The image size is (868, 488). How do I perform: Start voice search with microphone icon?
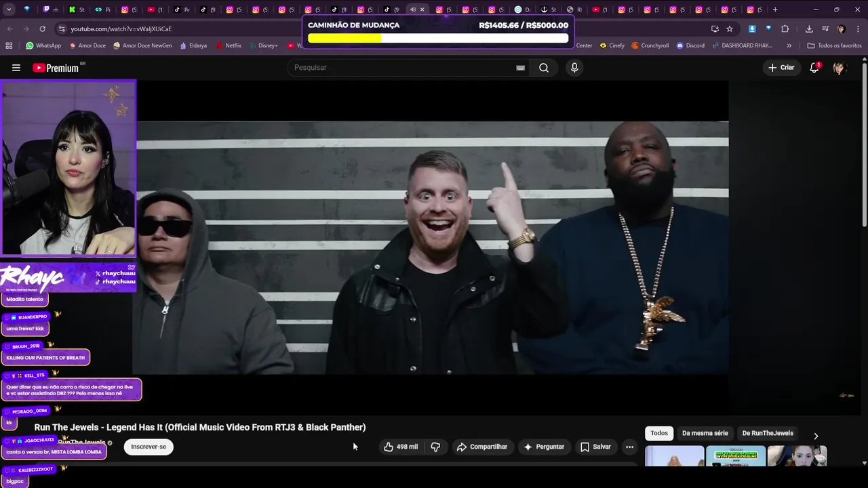click(574, 68)
